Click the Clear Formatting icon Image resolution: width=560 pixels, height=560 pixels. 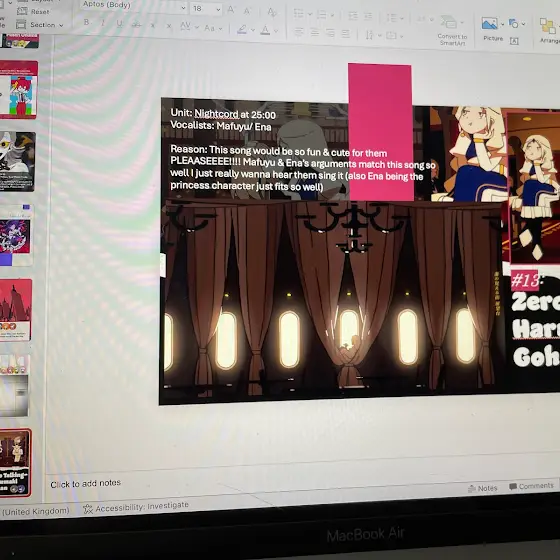272,12
